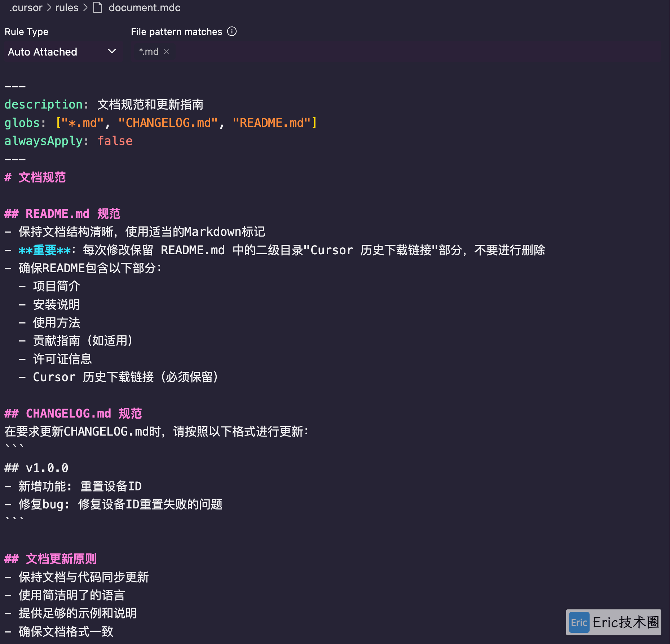Select the rules breadcrumb segment

pos(67,8)
